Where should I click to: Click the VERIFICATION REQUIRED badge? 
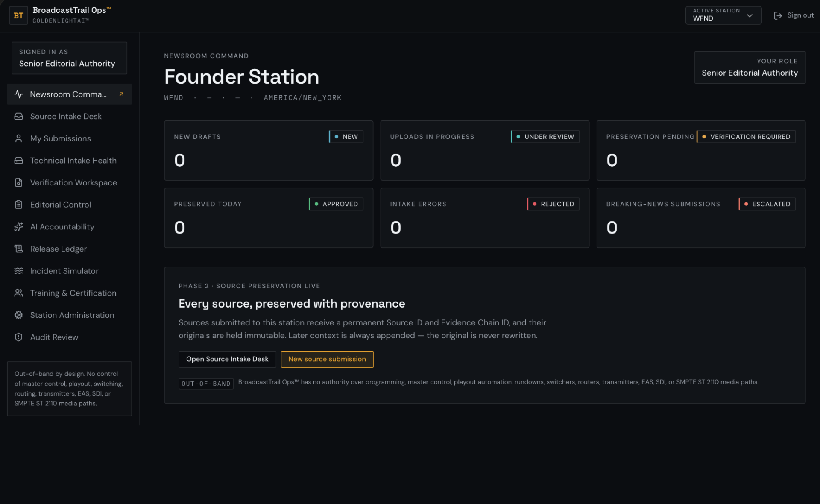(x=746, y=137)
